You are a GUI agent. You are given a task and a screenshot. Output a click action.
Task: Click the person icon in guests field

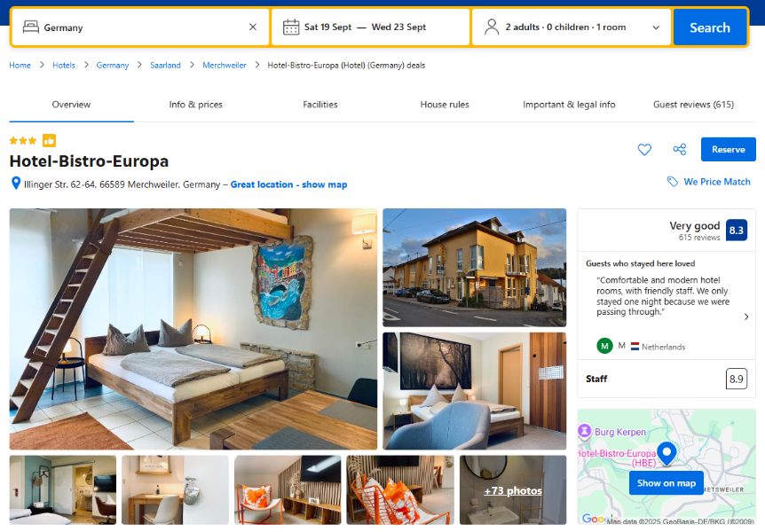[492, 27]
